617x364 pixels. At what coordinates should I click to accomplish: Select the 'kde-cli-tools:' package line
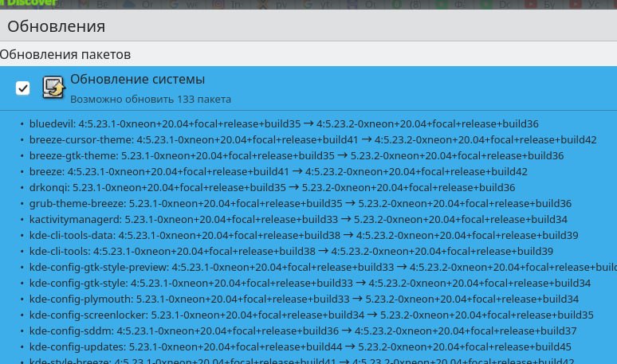tap(291, 251)
